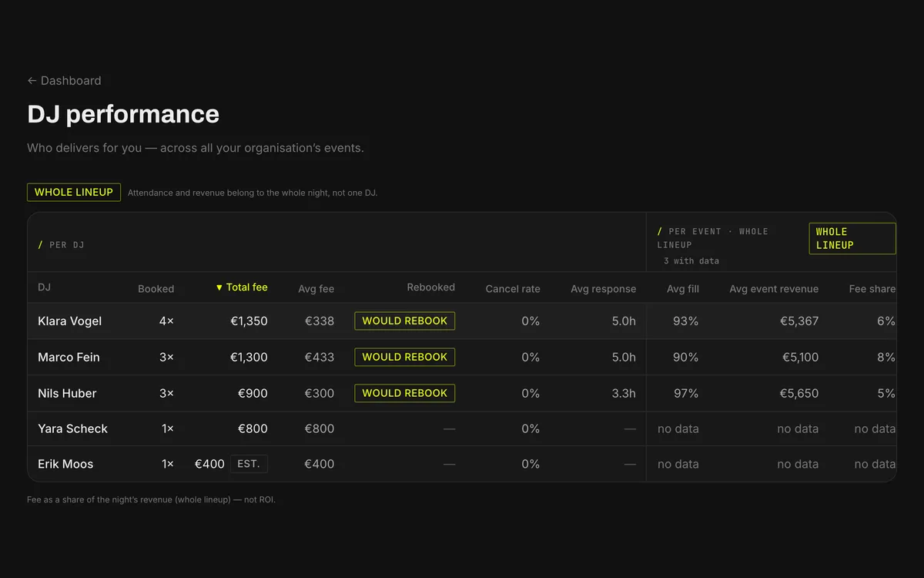Screen dimensions: 924x578
Task: Click the Fee share column header
Action: [x=872, y=289]
